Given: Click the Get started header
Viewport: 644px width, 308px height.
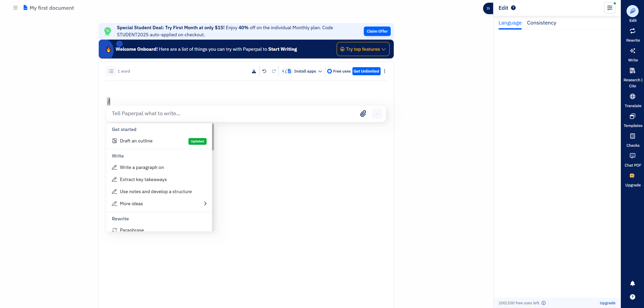Looking at the screenshot, I should pyautogui.click(x=124, y=129).
